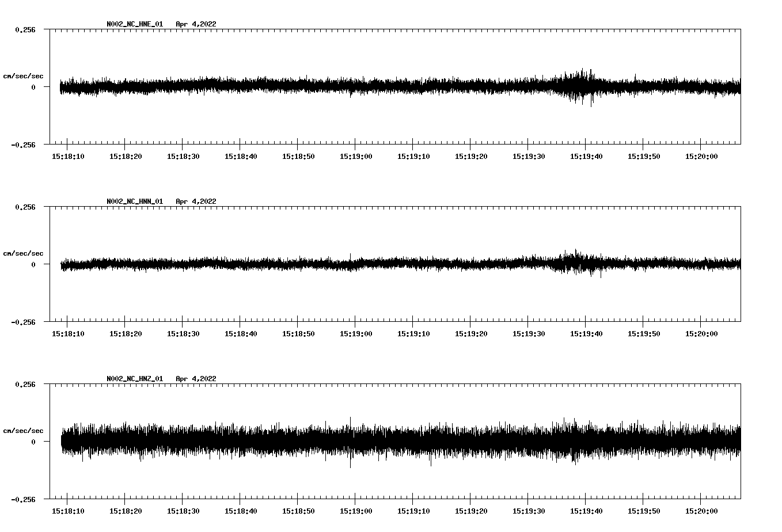Click the 15:19:00 time label under HNE plot
This screenshot has height=532, width=782.
(356, 156)
